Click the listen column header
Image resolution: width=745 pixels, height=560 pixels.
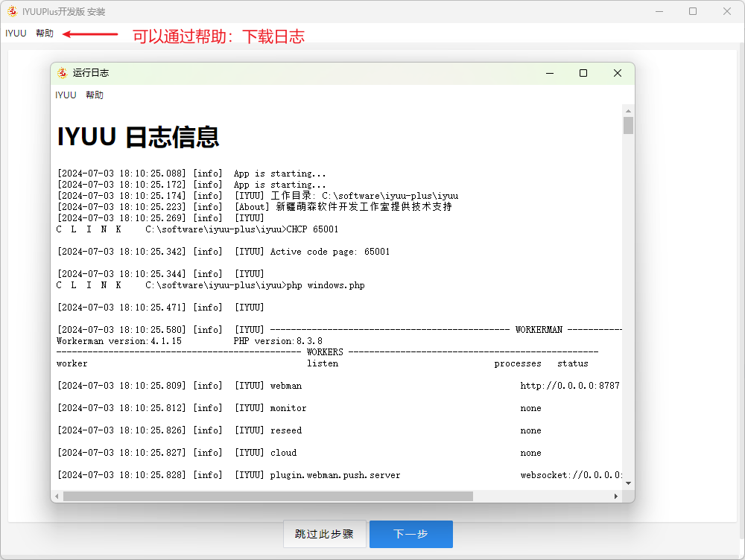[x=323, y=363]
